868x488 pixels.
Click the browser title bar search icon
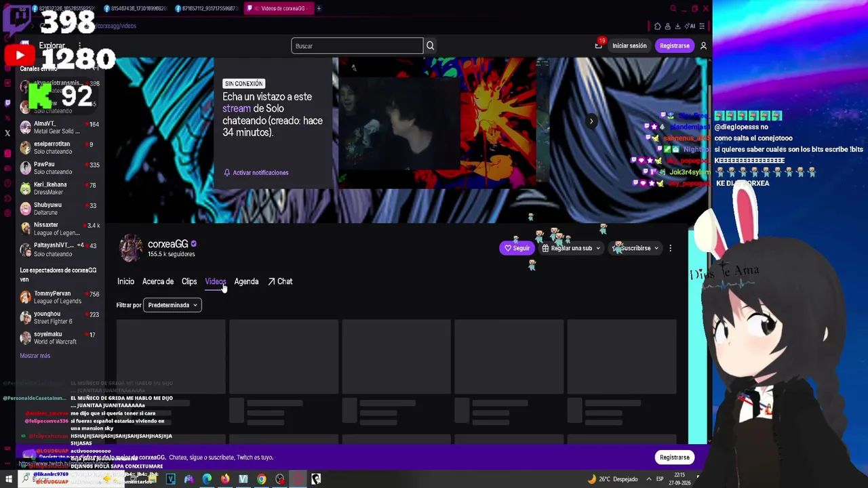tap(673, 8)
